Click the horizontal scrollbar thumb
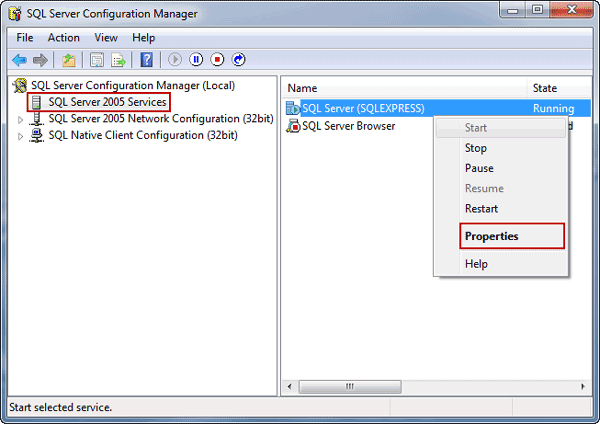The height and width of the screenshot is (424, 600). coord(350,386)
